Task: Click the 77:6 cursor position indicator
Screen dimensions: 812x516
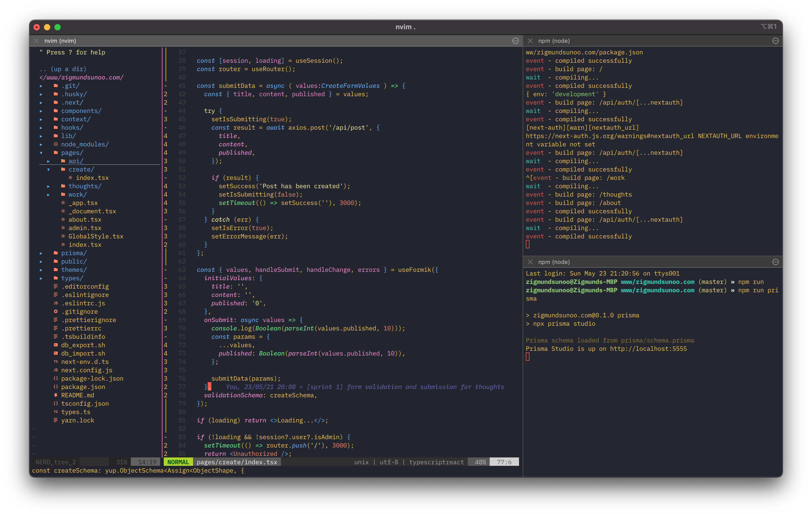Action: point(504,462)
